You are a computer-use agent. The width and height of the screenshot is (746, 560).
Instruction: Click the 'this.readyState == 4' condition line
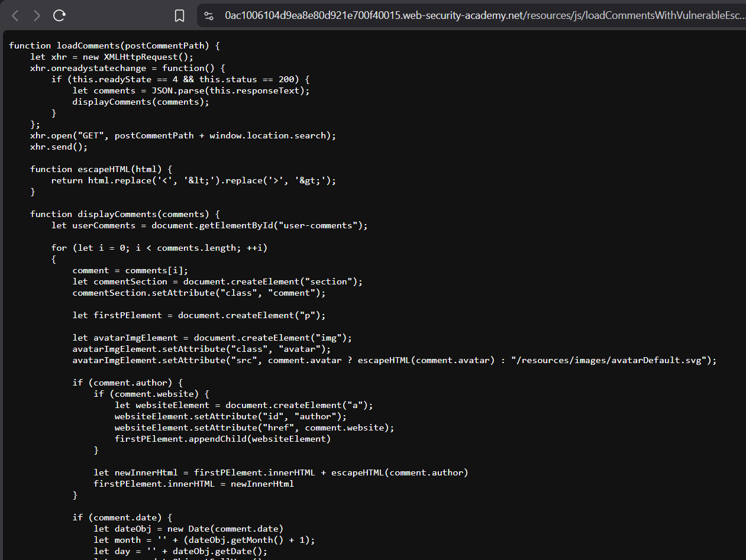(180, 79)
